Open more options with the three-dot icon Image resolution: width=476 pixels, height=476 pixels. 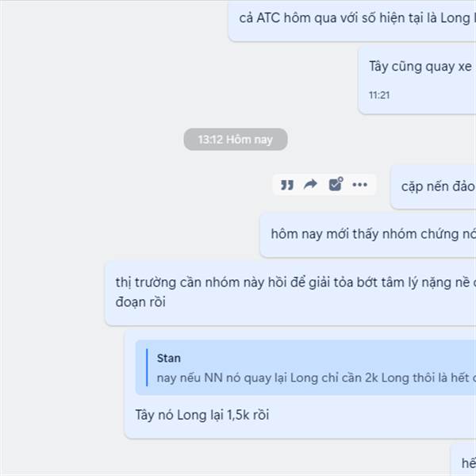[359, 184]
